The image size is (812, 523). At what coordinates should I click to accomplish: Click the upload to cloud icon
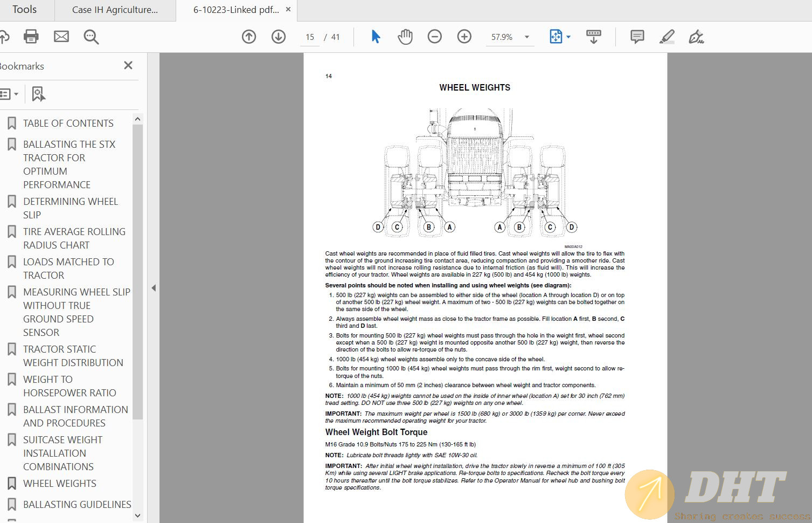pyautogui.click(x=4, y=37)
